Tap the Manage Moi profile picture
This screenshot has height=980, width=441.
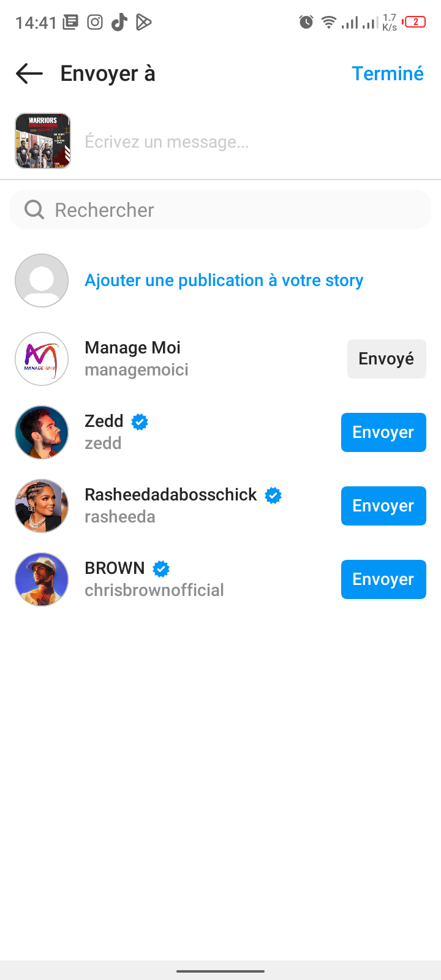pos(42,359)
